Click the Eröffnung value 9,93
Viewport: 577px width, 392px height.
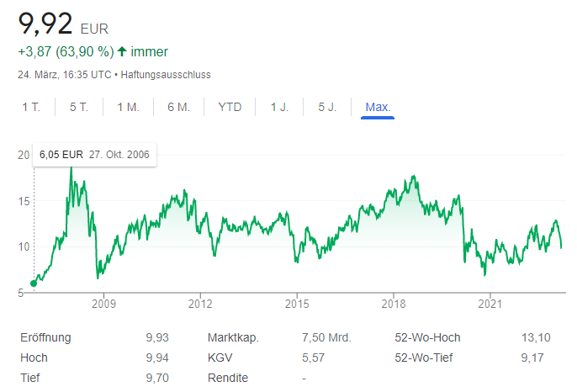pos(157,338)
